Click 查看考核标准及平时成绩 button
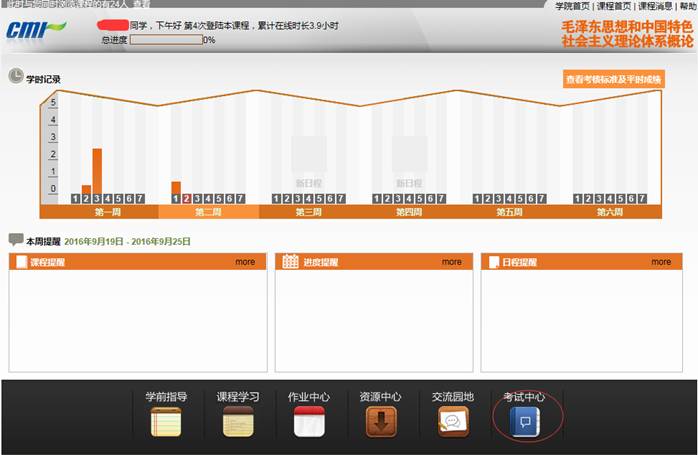This screenshot has height=455, width=698. [x=612, y=80]
